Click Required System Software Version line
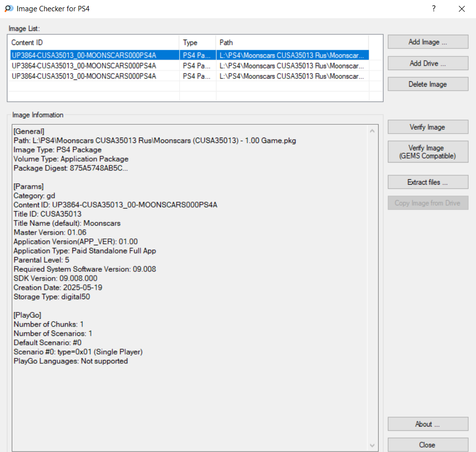This screenshot has width=476, height=452. pos(85,269)
